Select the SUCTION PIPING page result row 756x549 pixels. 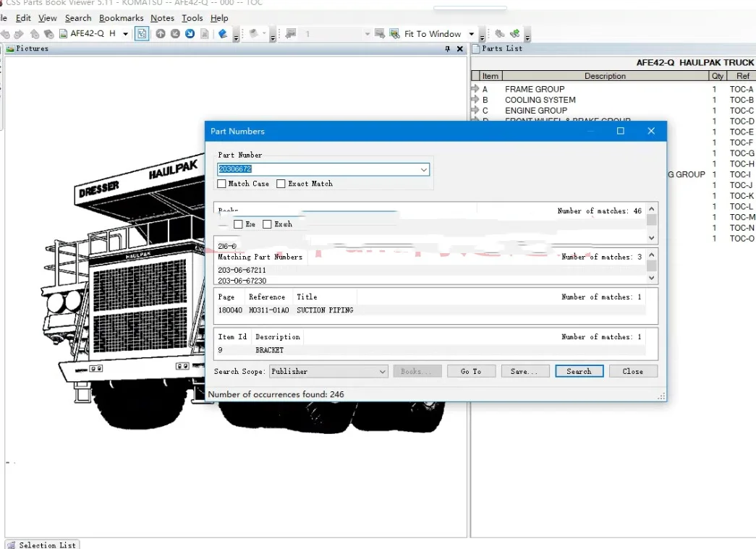click(x=431, y=310)
